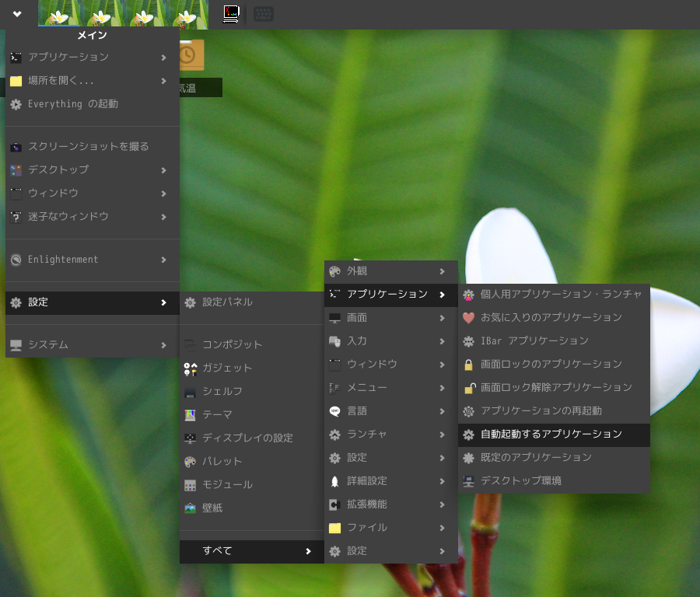The height and width of the screenshot is (597, 700).
Task: Click the icon beside アプリケーションの再起動
Action: [468, 411]
